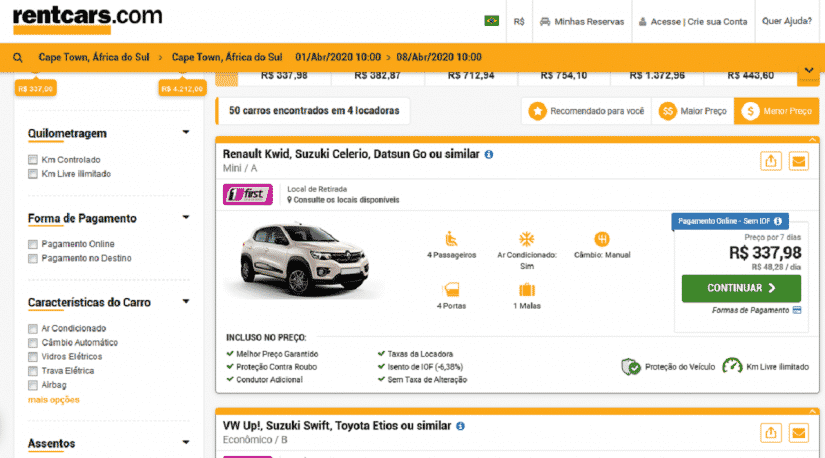Click the 1 Malas luggage icon
825x458 pixels.
tap(527, 290)
